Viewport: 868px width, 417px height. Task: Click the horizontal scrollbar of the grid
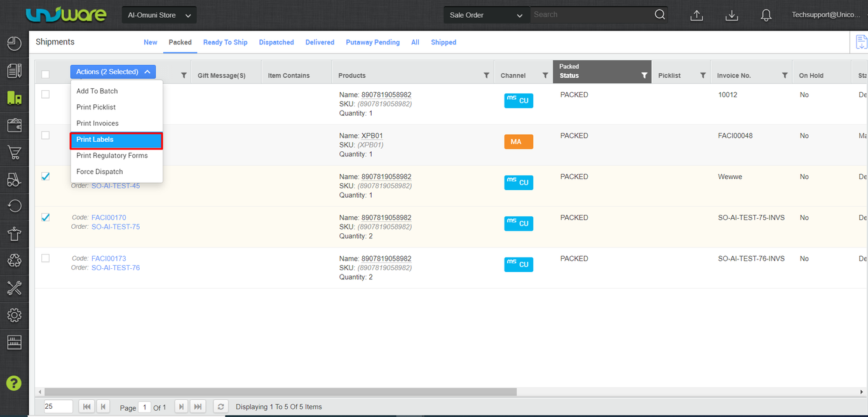coord(280,392)
